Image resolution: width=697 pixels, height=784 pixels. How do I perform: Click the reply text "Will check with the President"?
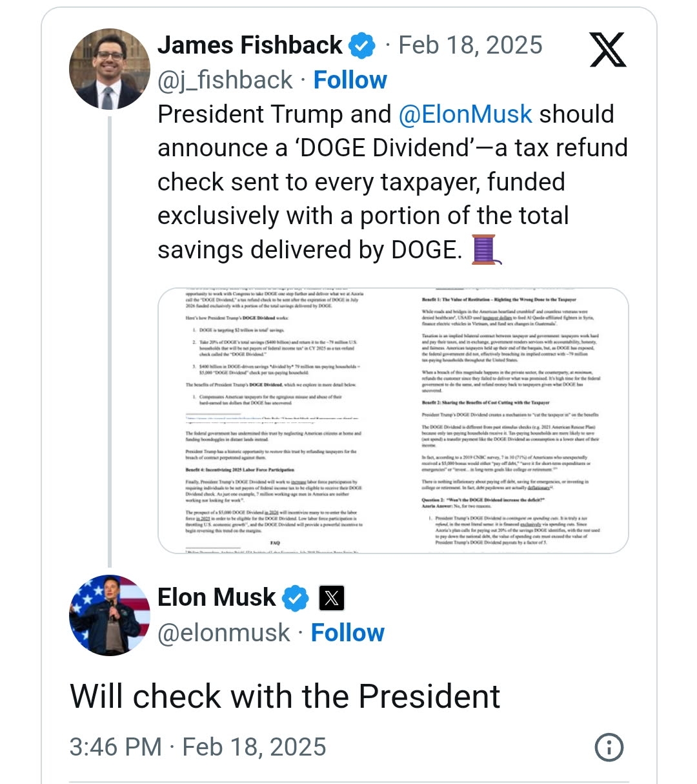(x=285, y=696)
